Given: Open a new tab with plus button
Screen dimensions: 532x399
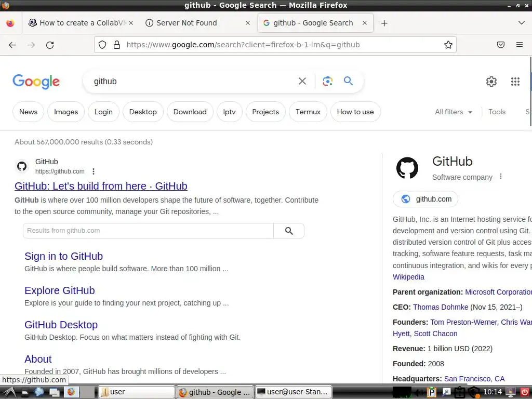Looking at the screenshot, I should click(384, 23).
